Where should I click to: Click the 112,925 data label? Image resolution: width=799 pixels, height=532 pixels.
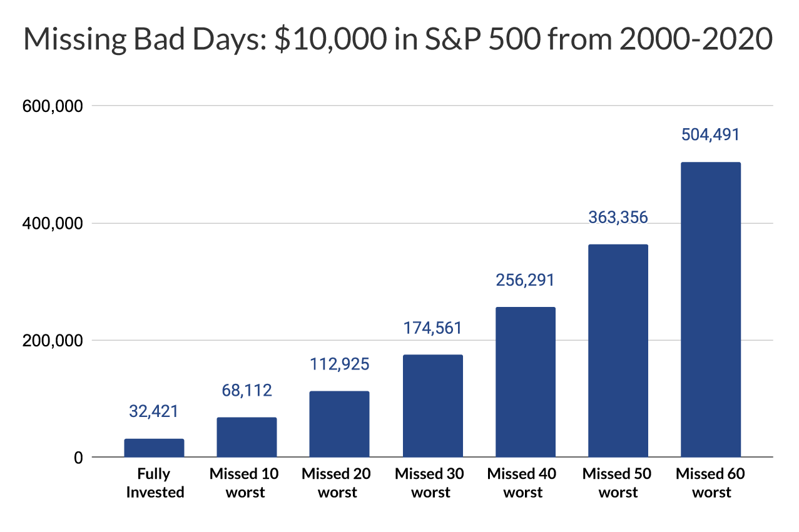[339, 363]
